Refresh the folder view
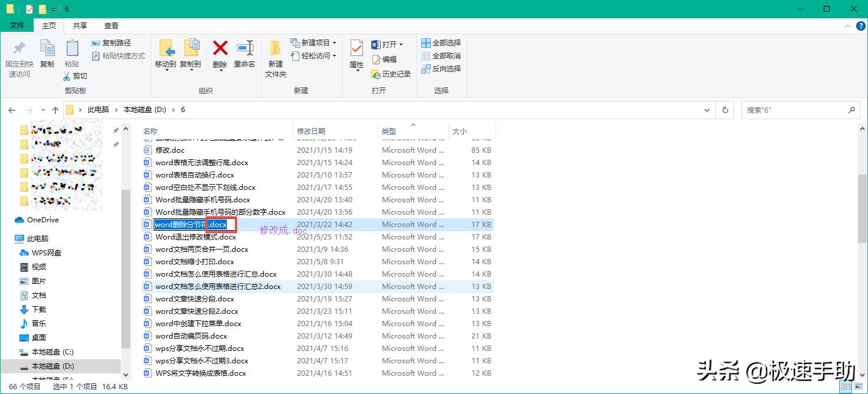868x394 pixels. [725, 110]
